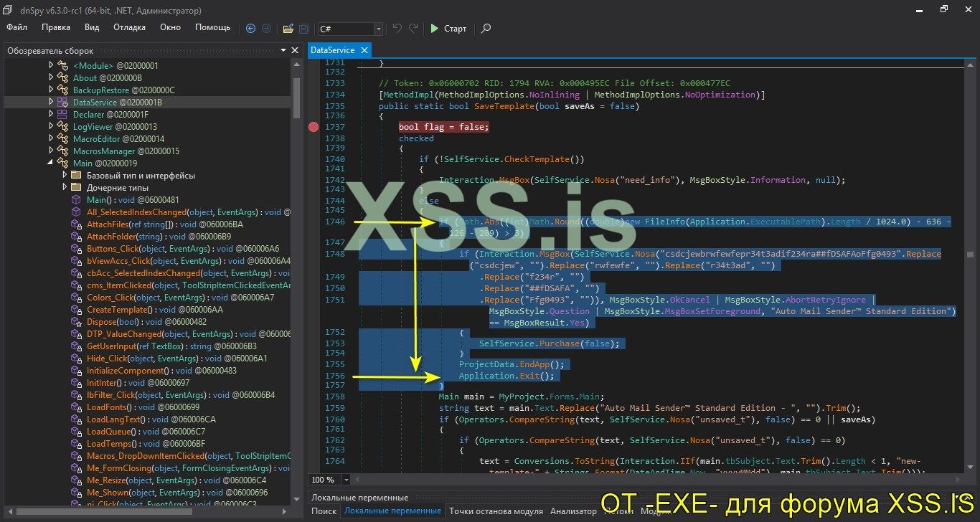Click the class icon beside About
980x522 pixels.
(x=62, y=77)
